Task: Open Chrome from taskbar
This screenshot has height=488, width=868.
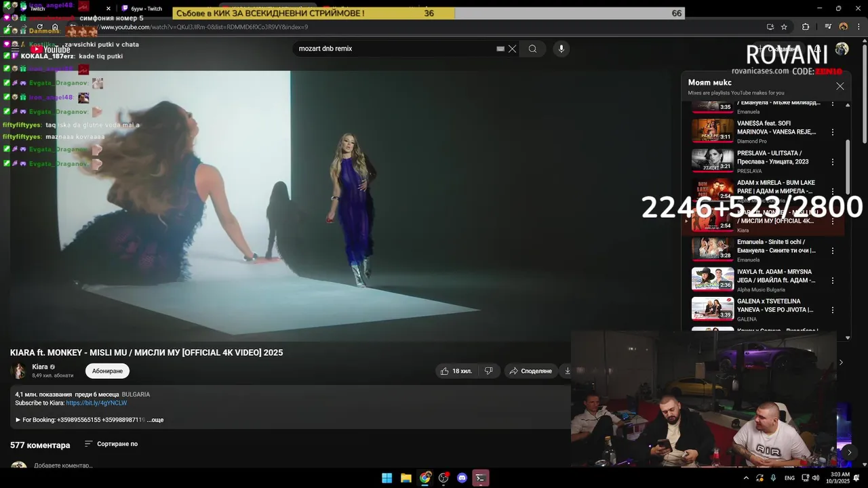Action: click(425, 478)
